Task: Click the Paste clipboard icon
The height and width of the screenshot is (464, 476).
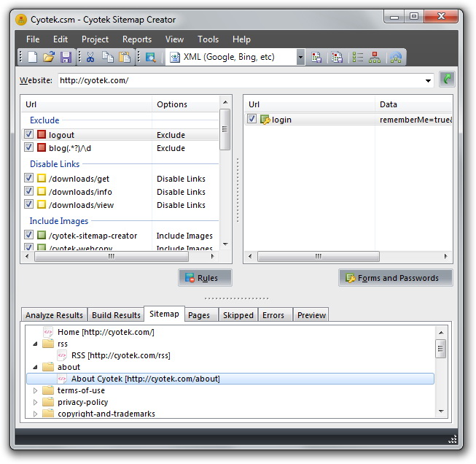Action: [125, 57]
